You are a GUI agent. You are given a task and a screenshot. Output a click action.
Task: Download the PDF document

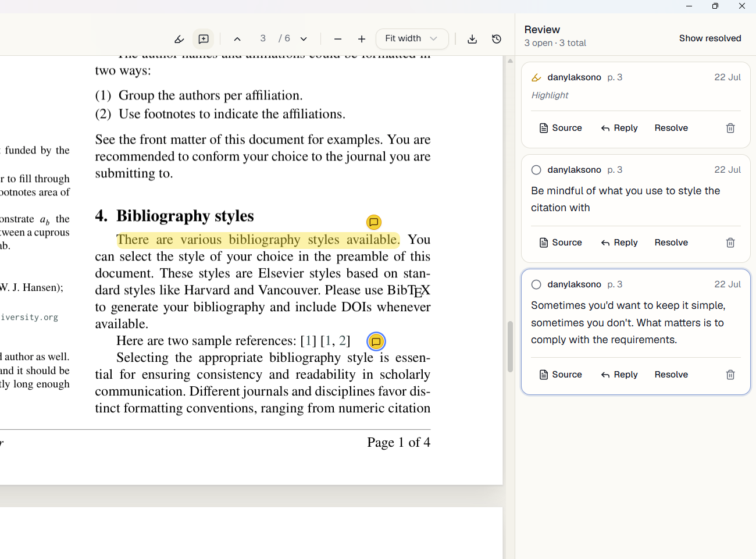[x=472, y=39]
